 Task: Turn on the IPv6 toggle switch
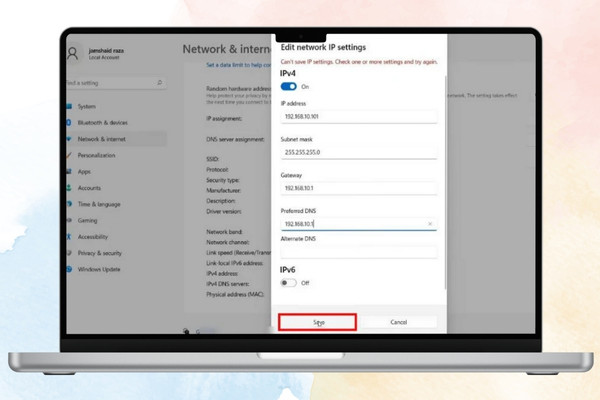click(x=289, y=283)
